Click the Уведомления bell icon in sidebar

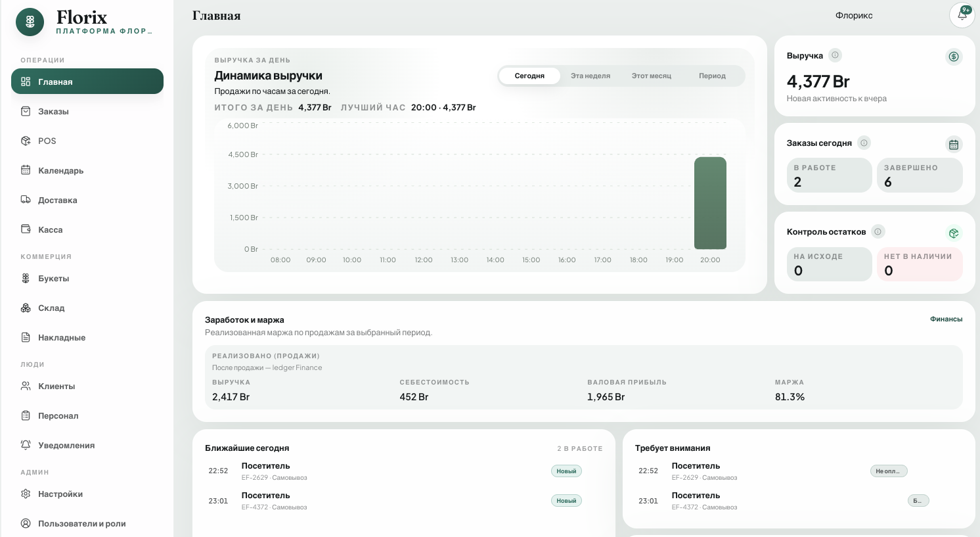26,445
